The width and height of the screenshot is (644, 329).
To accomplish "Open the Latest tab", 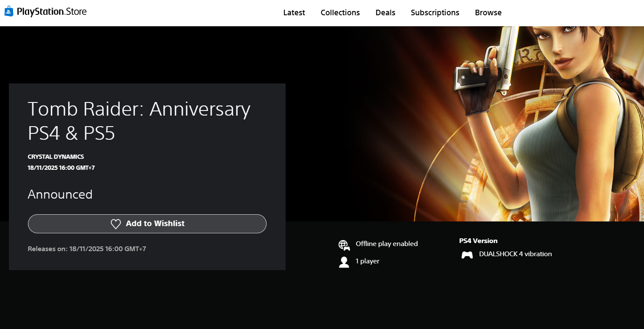I will 294,13.
